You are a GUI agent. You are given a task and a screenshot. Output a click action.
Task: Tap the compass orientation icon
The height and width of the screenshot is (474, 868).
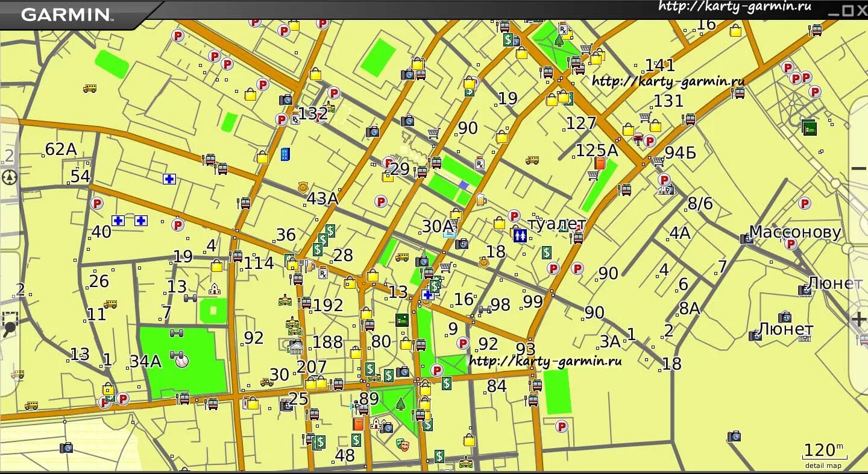click(10, 177)
